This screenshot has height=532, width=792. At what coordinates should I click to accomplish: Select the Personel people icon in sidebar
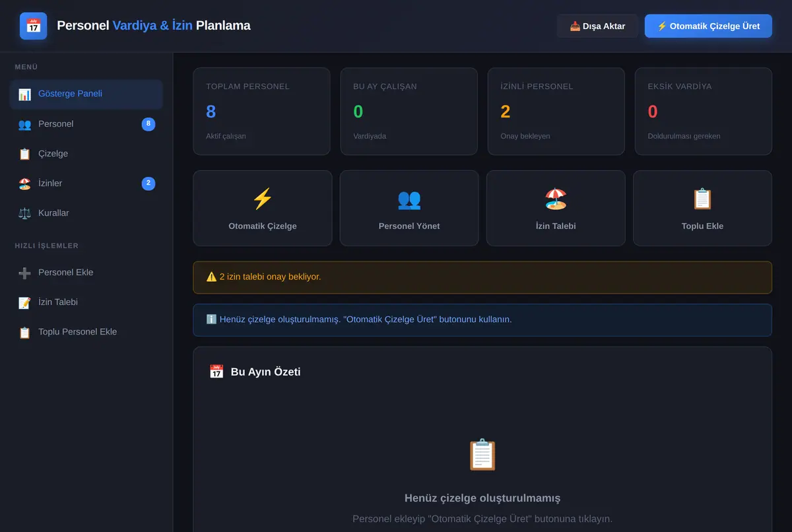click(x=24, y=124)
